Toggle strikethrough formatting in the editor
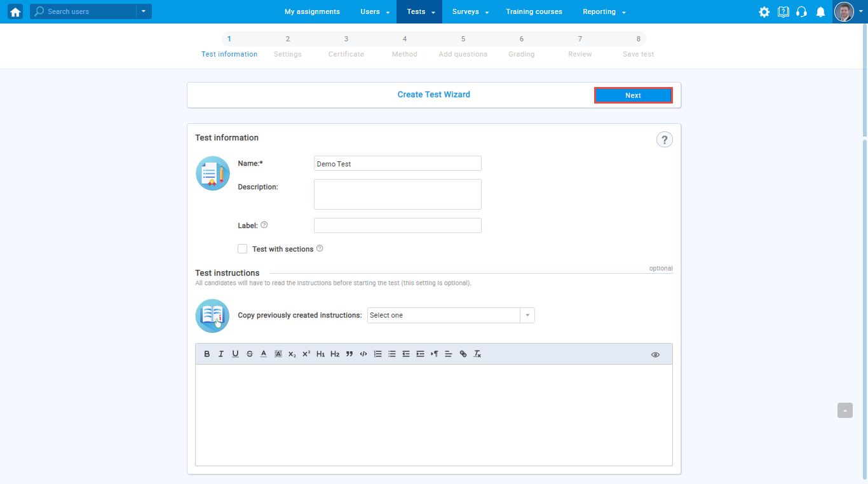868x484 pixels. (250, 354)
